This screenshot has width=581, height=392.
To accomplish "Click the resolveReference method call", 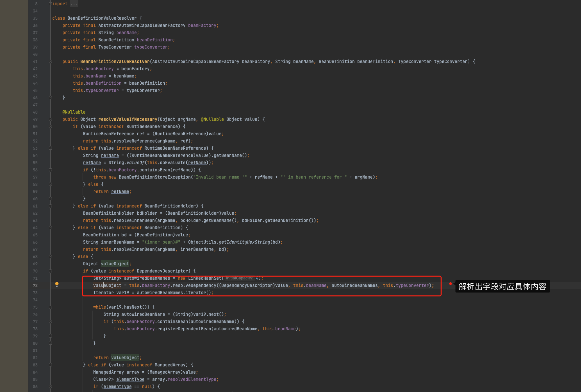I will pos(134,141).
